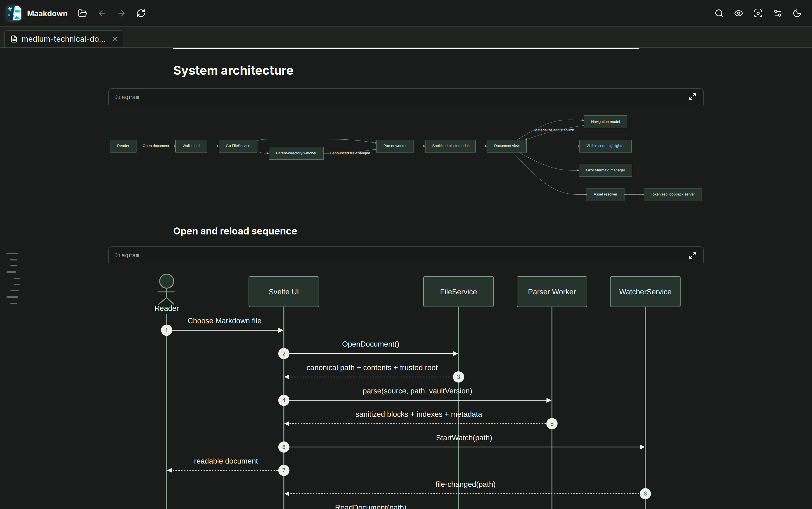The width and height of the screenshot is (812, 509).
Task: Click sequence number 6 circle
Action: [284, 447]
